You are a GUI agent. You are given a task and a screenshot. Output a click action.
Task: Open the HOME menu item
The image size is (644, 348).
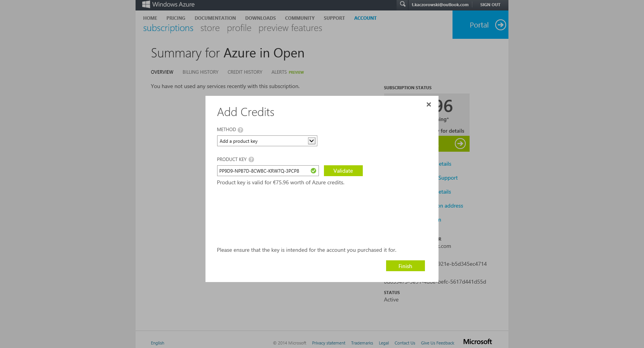[x=150, y=18]
